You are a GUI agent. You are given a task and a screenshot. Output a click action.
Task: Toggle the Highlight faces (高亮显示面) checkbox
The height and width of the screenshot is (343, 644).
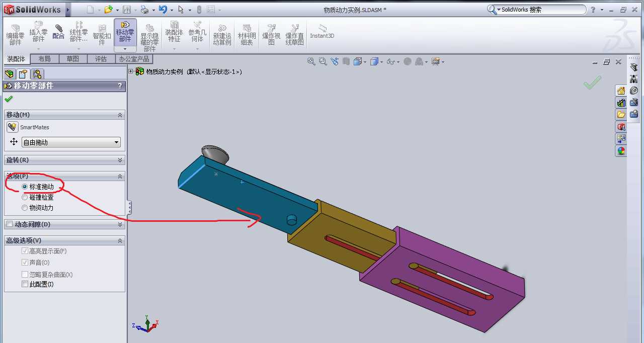(25, 251)
